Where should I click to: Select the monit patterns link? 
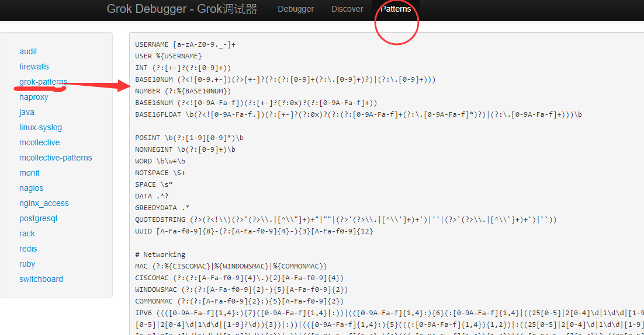[x=29, y=173]
